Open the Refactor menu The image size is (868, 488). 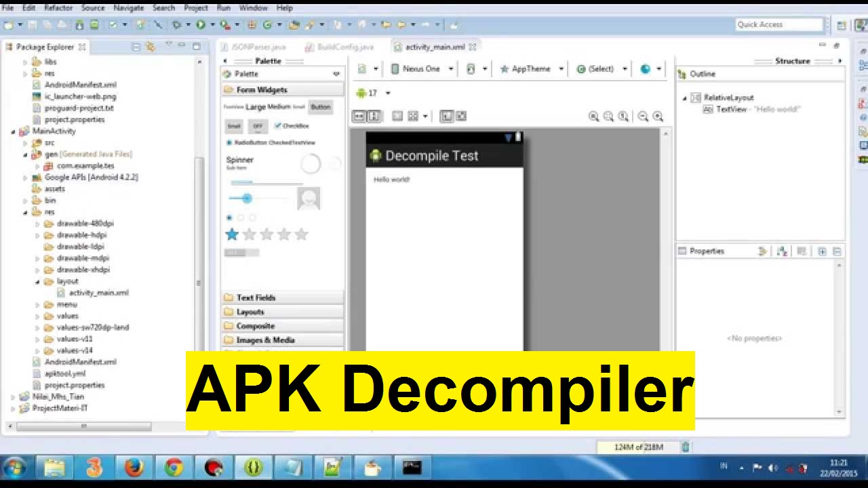pos(58,8)
